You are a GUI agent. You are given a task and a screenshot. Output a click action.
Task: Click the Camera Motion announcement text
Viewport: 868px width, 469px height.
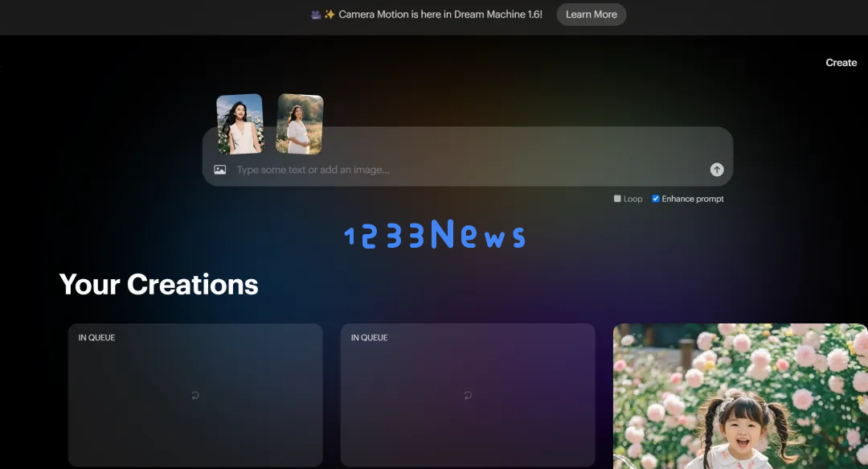point(440,14)
